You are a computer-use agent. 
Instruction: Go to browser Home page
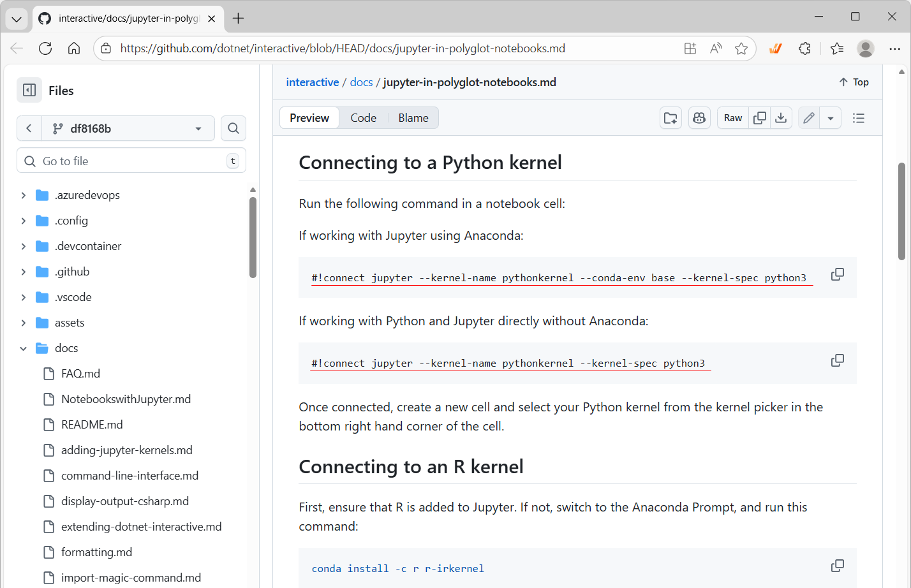coord(74,48)
